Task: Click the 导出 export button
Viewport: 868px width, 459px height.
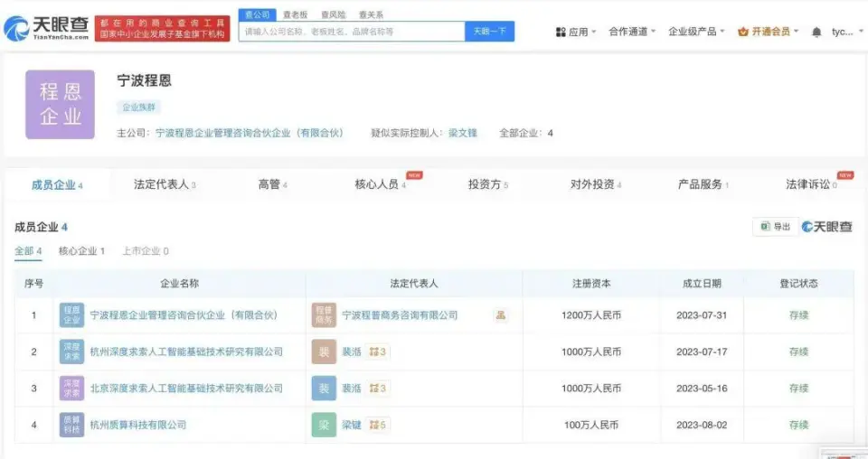Action: tap(775, 227)
